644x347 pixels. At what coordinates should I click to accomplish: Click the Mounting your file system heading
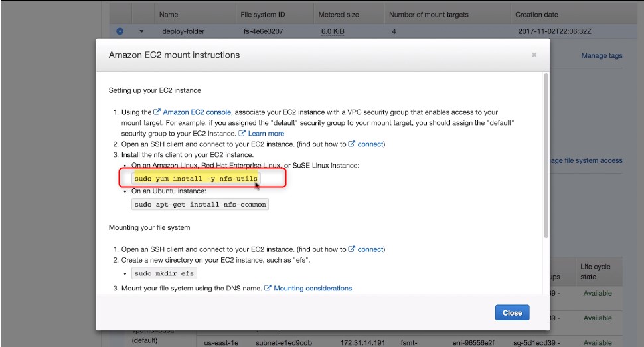click(x=149, y=227)
